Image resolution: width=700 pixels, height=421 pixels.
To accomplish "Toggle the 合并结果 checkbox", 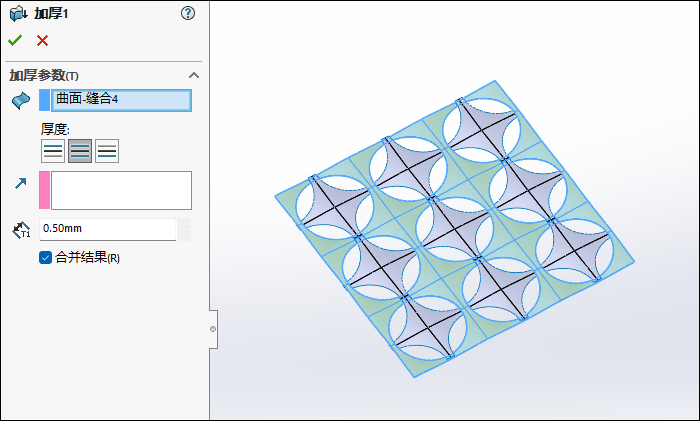I will pyautogui.click(x=46, y=258).
